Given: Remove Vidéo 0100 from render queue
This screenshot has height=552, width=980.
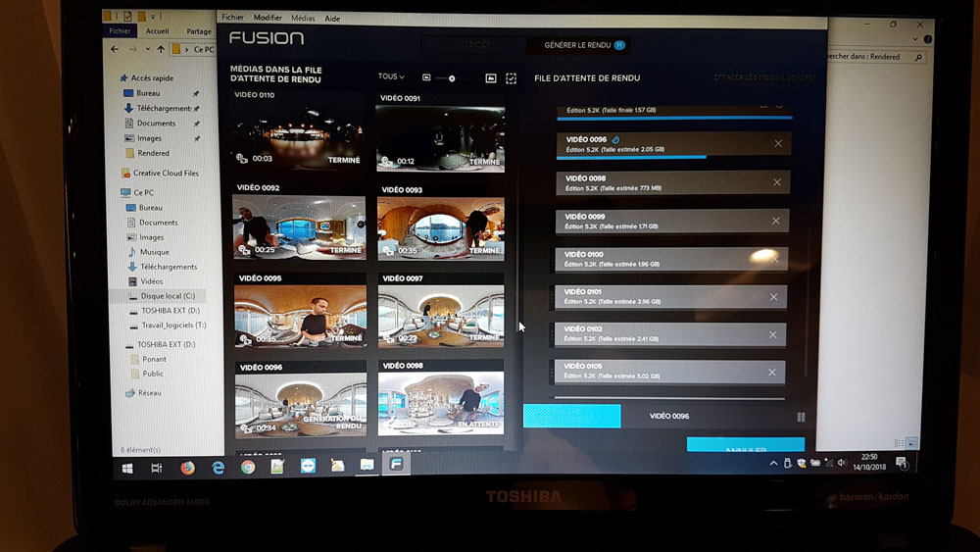Looking at the screenshot, I should click(775, 259).
